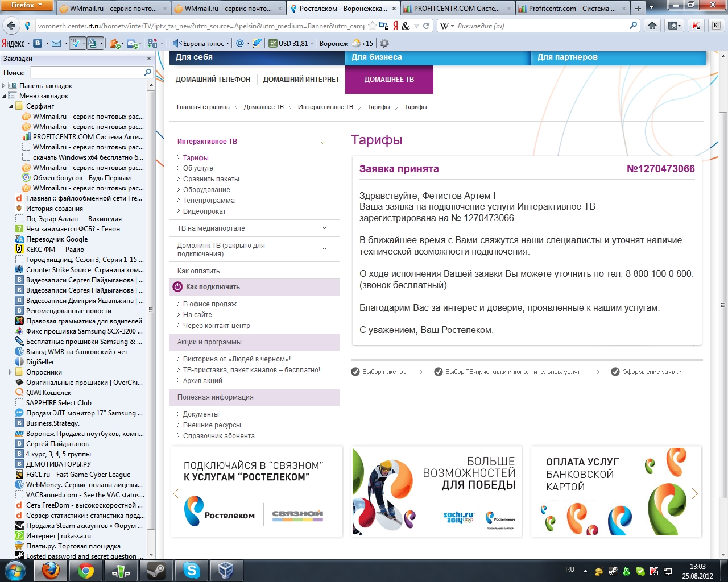Viewport: 728px width, 582px height.
Task: Open Steam from the taskbar
Action: point(156,570)
